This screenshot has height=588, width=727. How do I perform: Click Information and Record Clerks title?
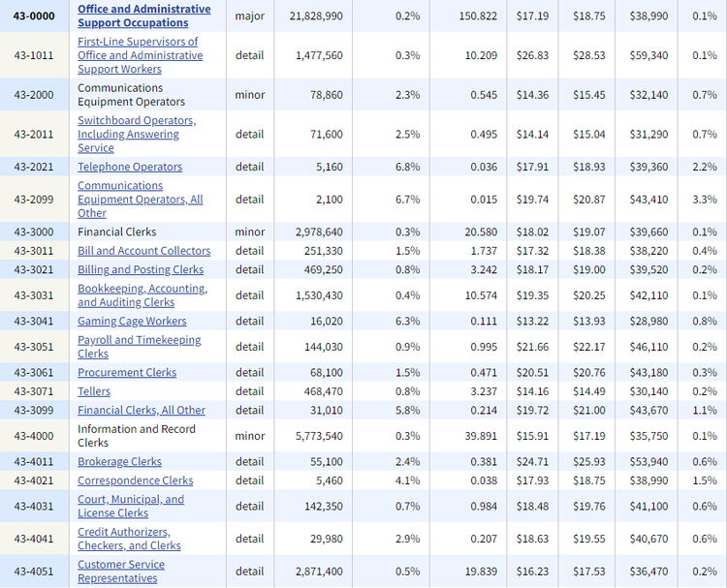coord(137,436)
